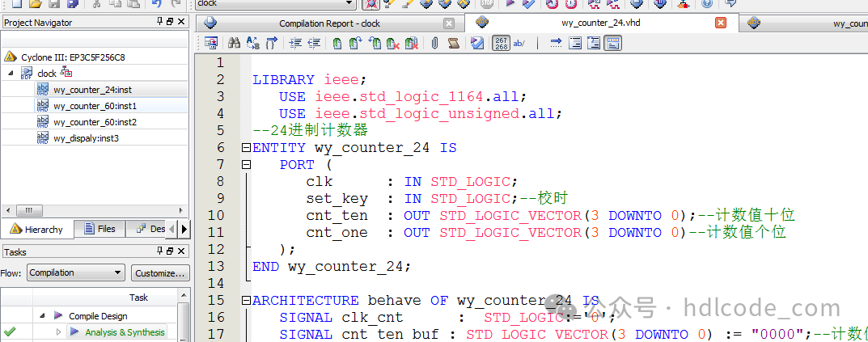
Task: Toggle the ab/ whitespace display
Action: pyautogui.click(x=519, y=43)
